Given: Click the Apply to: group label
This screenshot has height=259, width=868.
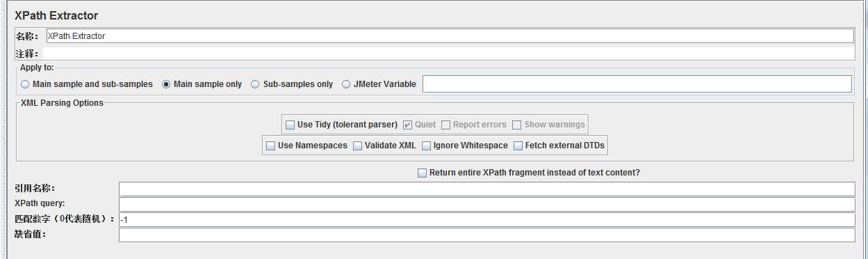Looking at the screenshot, I should 37,68.
